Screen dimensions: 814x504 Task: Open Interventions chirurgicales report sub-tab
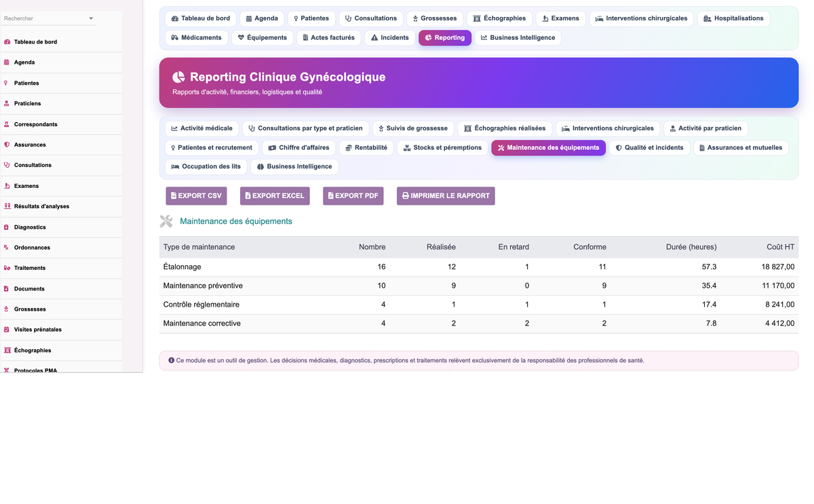[x=608, y=128]
